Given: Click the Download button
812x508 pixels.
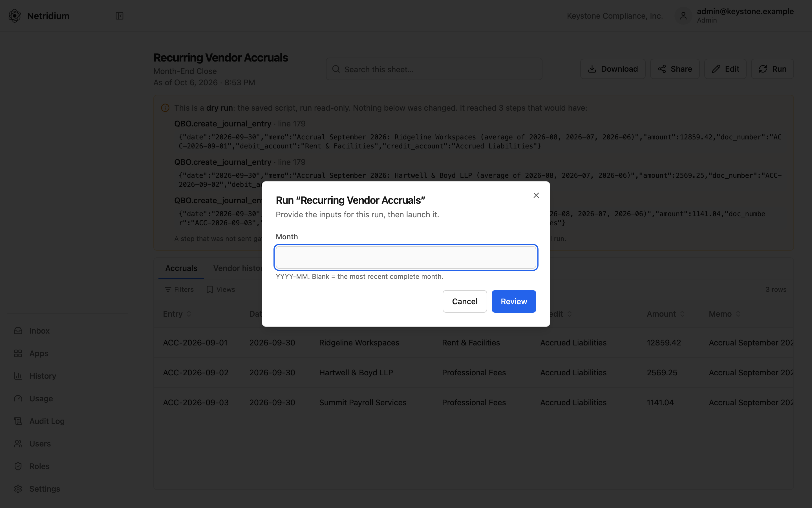Looking at the screenshot, I should [x=613, y=69].
